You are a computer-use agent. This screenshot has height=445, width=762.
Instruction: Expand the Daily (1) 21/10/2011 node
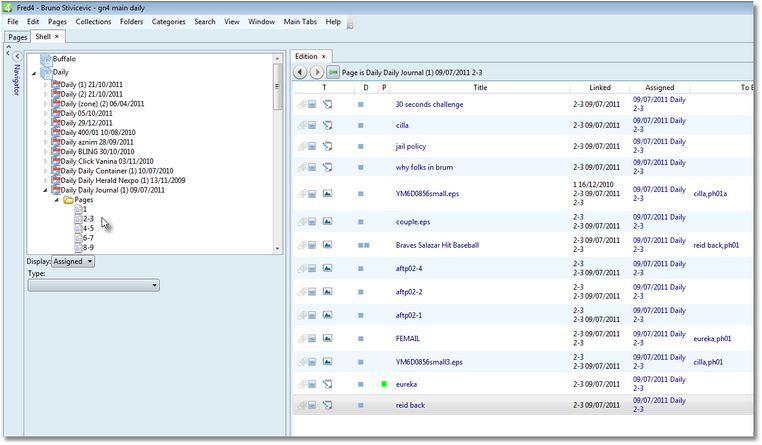pos(45,85)
